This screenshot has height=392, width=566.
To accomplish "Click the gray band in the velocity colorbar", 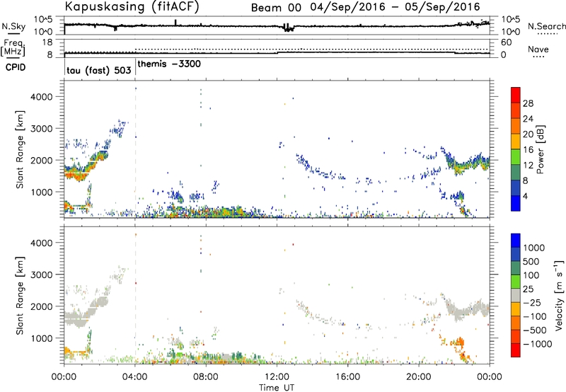I will [x=516, y=296].
